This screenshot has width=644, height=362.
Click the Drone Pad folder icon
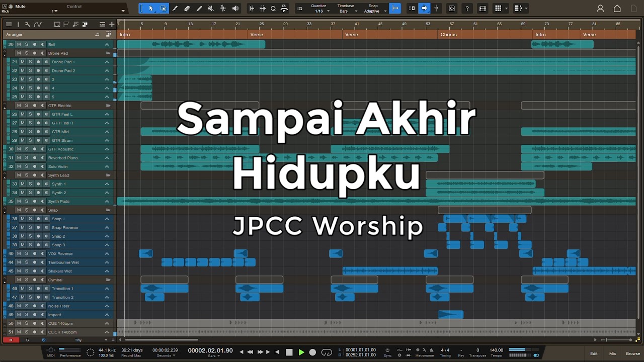click(x=108, y=53)
